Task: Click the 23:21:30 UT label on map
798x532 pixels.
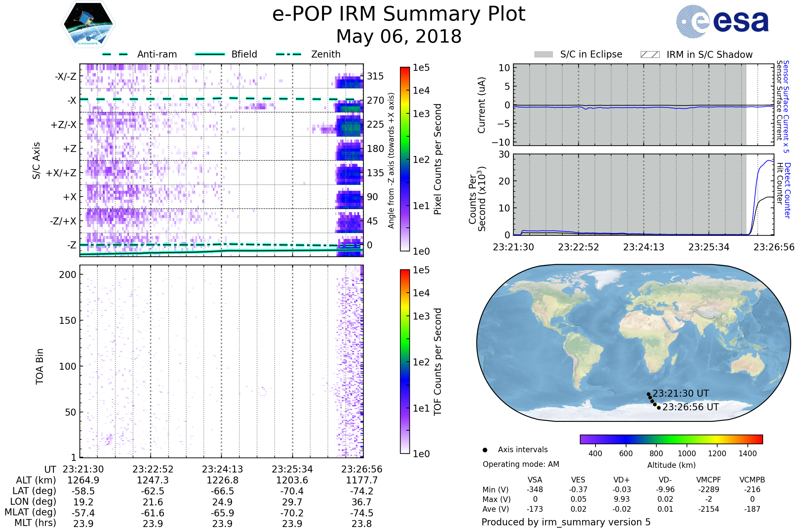Action: 681,393
